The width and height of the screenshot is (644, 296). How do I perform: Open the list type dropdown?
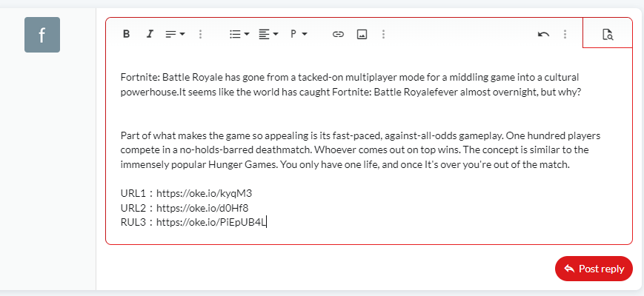(x=239, y=34)
